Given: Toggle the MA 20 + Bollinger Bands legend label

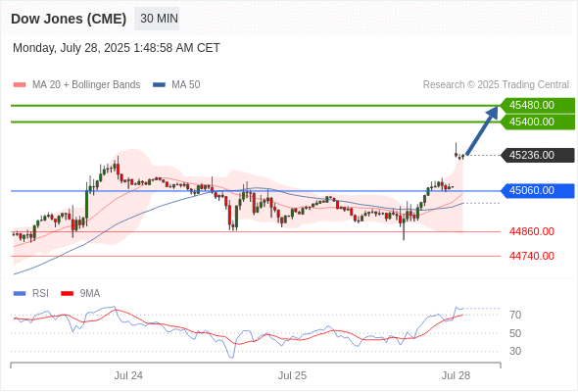Looking at the screenshot, I should coord(86,85).
